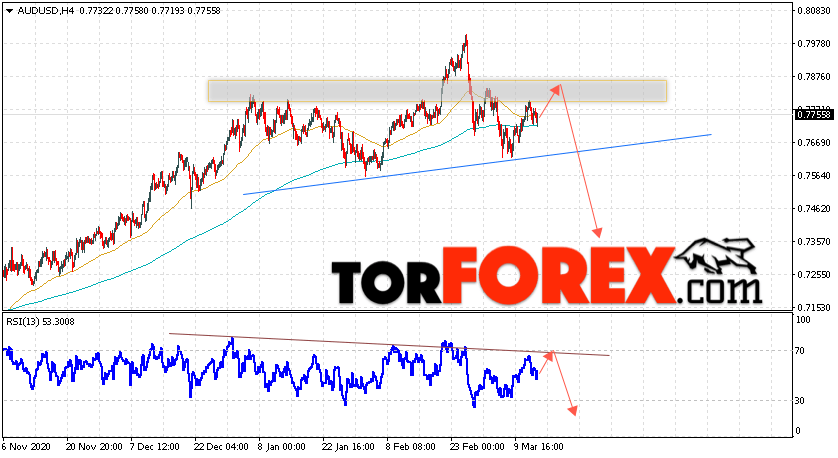Click the 0.79780 price axis label
The image size is (838, 458).
(x=814, y=44)
